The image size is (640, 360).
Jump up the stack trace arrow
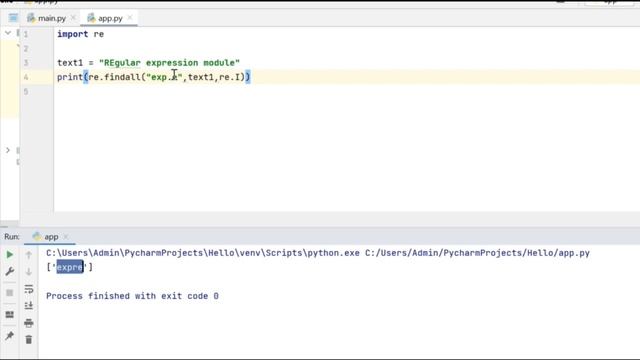coord(29,256)
